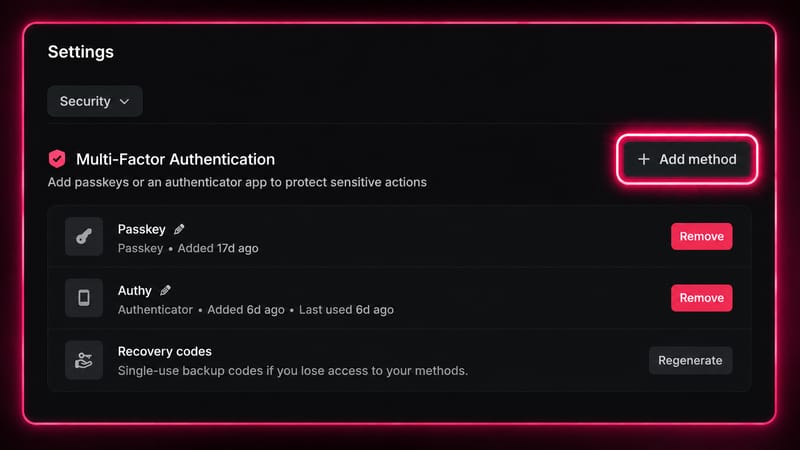Remove the Authy authenticator
Image resolution: width=800 pixels, height=450 pixels.
(x=702, y=297)
